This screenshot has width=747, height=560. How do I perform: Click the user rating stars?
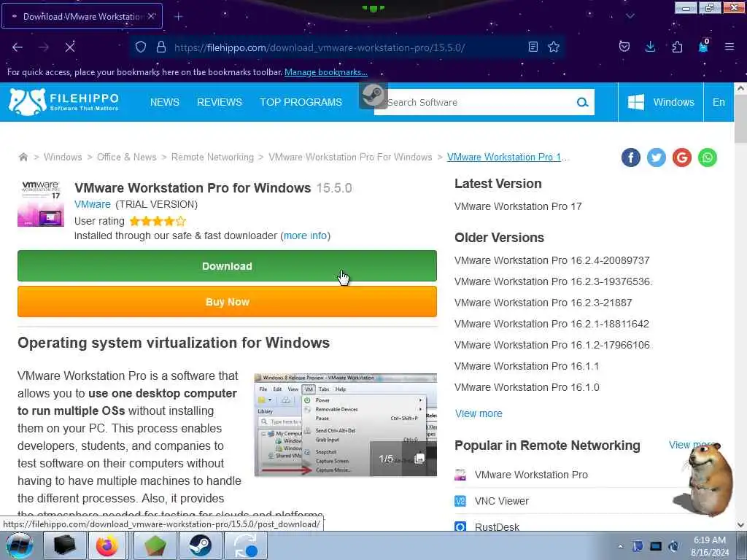(x=158, y=221)
